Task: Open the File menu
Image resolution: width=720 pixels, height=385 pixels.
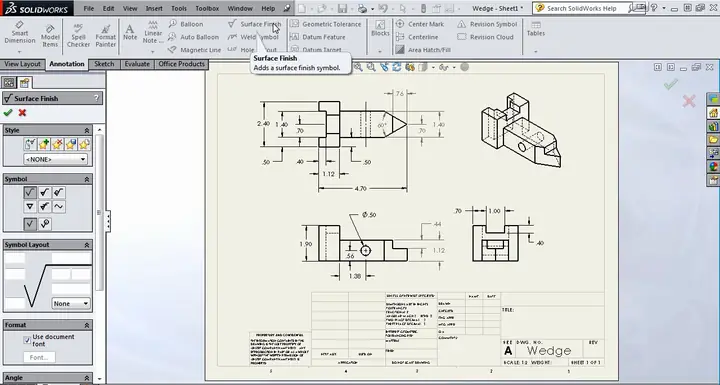Action: point(89,8)
